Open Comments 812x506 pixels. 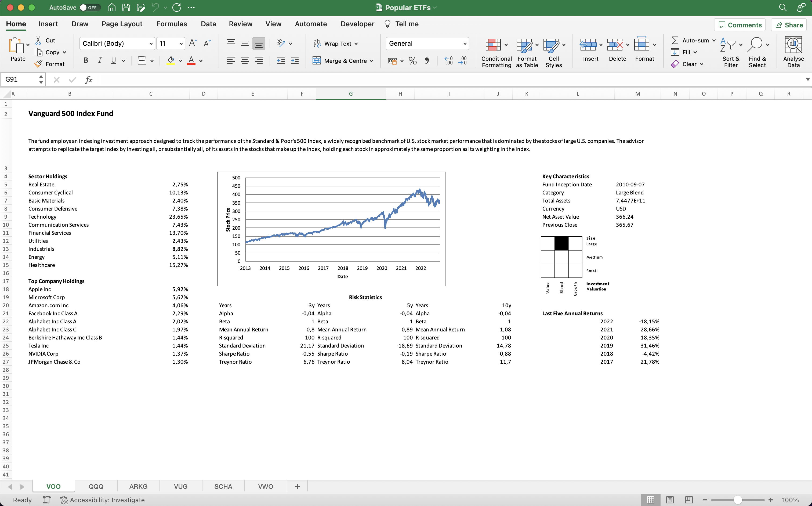(740, 25)
